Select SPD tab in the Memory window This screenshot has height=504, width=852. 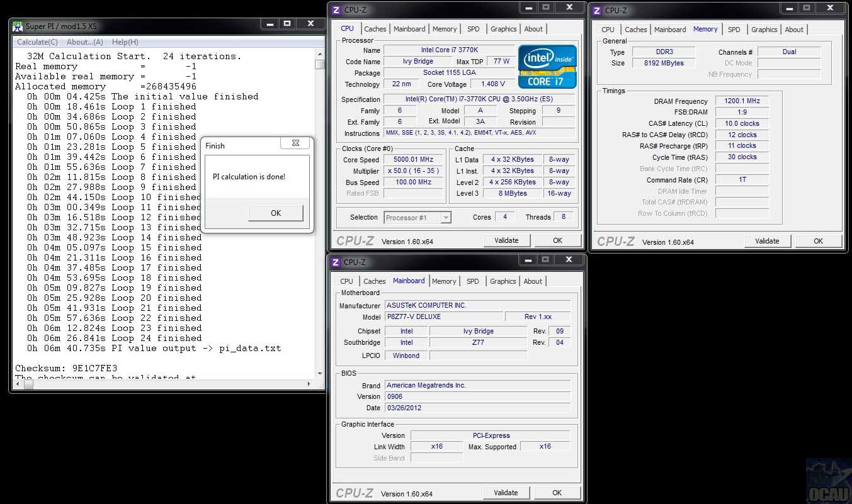point(734,30)
